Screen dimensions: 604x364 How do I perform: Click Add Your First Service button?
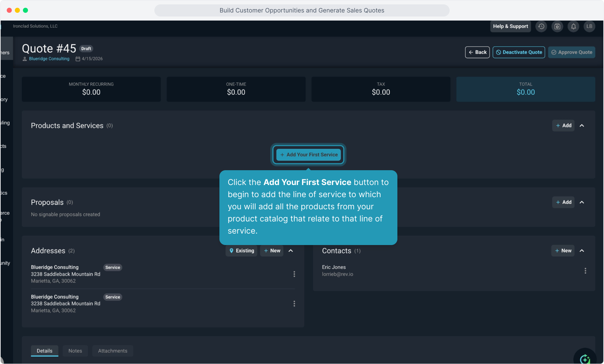coord(308,155)
